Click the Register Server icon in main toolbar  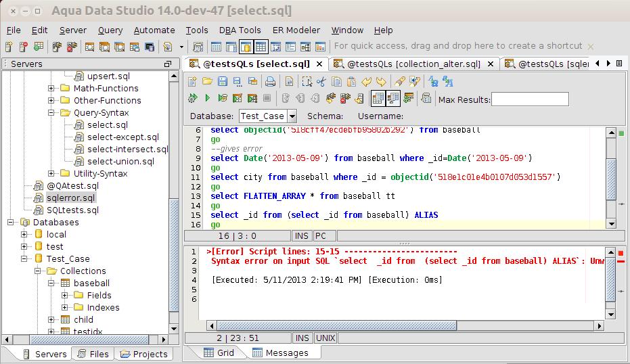(x=9, y=47)
